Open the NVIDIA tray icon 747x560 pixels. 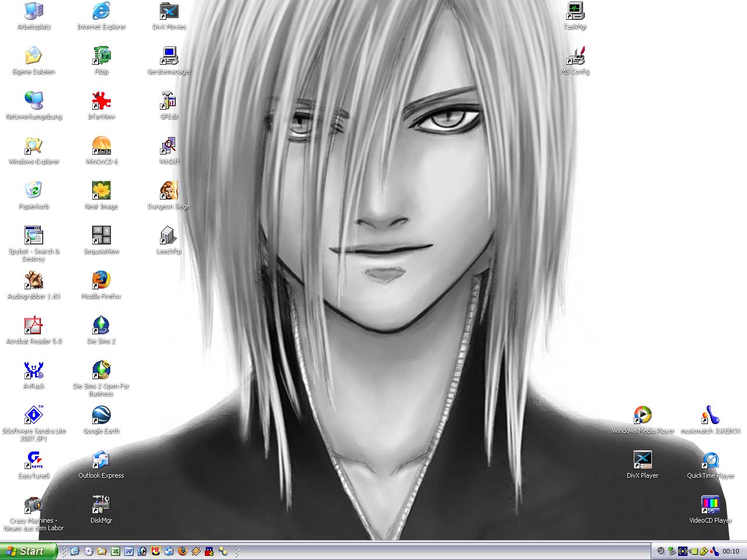tap(693, 551)
